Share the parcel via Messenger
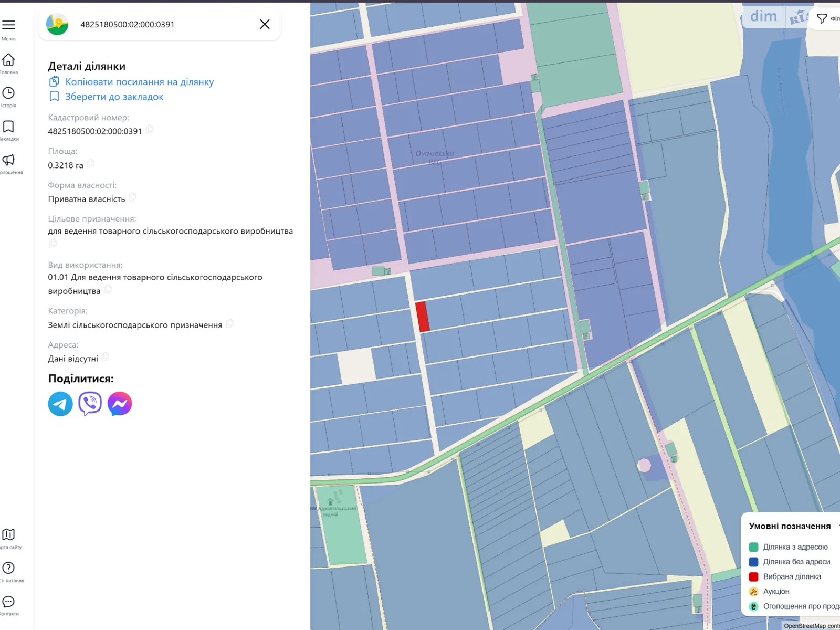This screenshot has width=840, height=630. pos(119,403)
